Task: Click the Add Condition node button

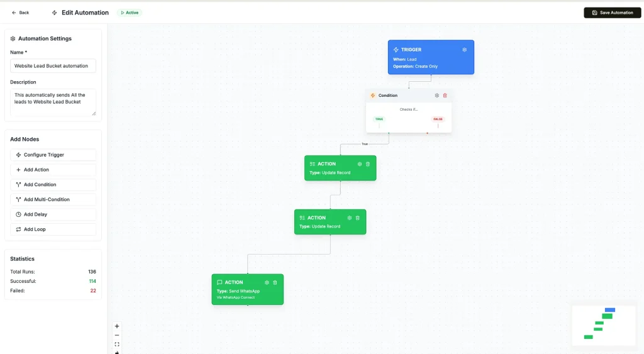Action: pyautogui.click(x=53, y=184)
